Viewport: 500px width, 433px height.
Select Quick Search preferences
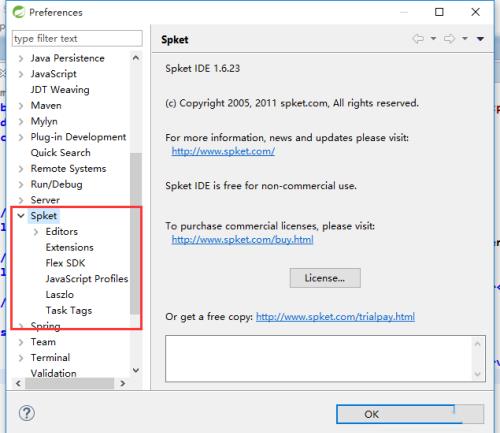(60, 153)
